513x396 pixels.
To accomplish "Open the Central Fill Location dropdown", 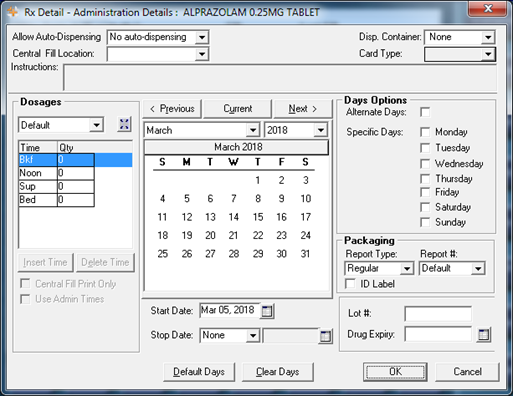I will click(x=202, y=54).
